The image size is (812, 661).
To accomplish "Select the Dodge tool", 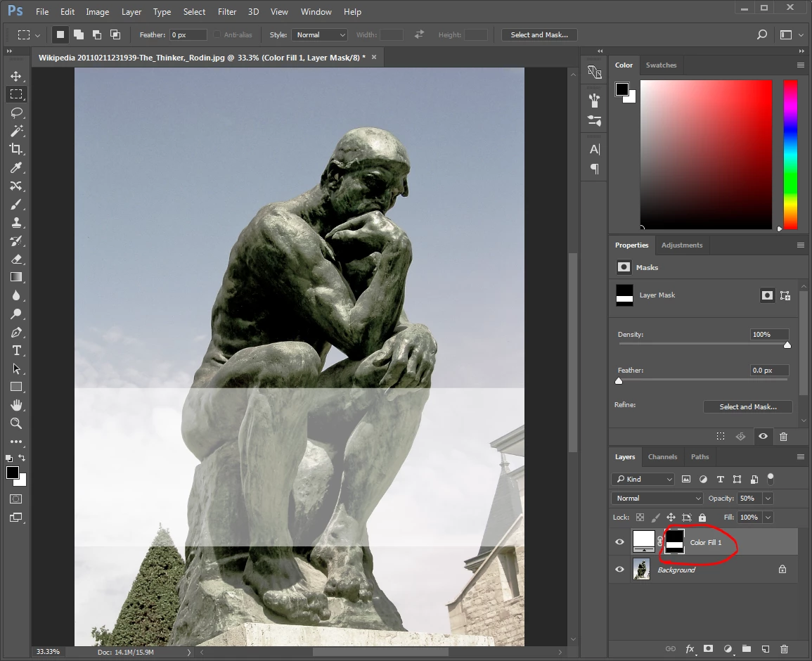I will pyautogui.click(x=16, y=314).
